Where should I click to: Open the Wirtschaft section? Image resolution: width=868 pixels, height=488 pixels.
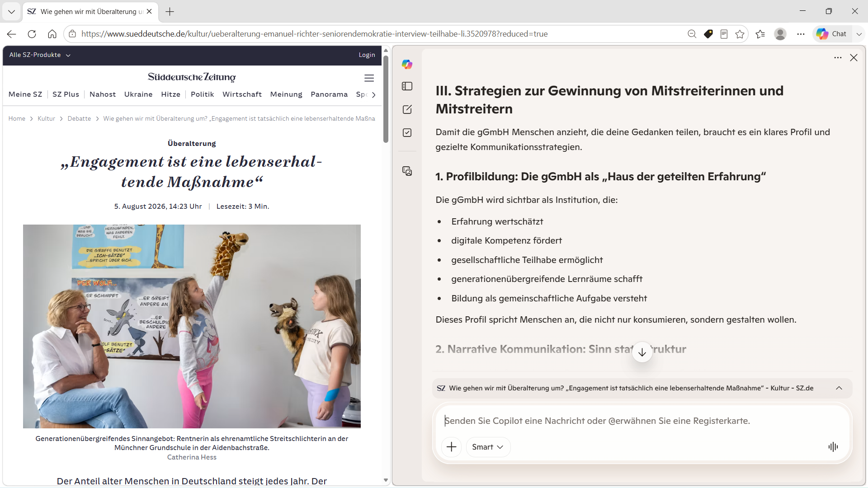[x=242, y=94]
